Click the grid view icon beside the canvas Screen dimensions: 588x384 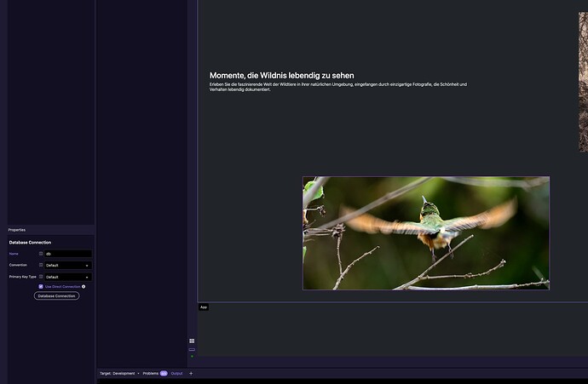coord(192,341)
